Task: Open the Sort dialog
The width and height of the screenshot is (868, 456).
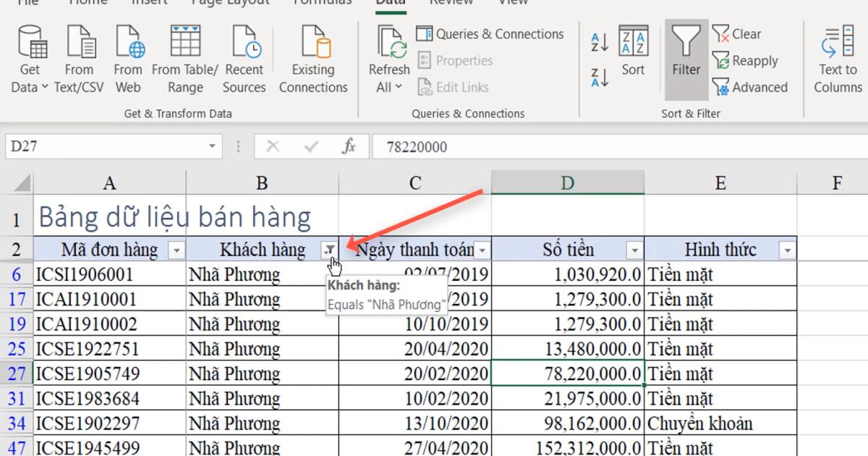Action: click(x=633, y=62)
